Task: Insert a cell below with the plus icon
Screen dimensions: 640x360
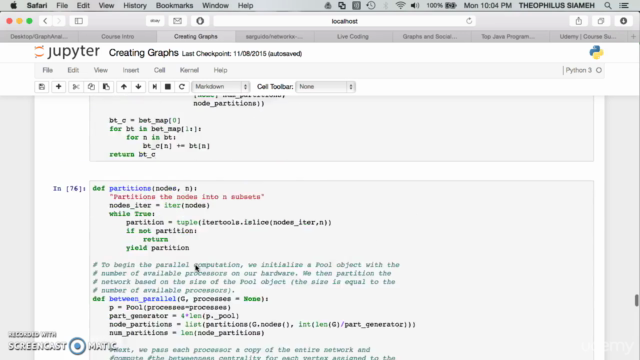Action: coord(58,87)
